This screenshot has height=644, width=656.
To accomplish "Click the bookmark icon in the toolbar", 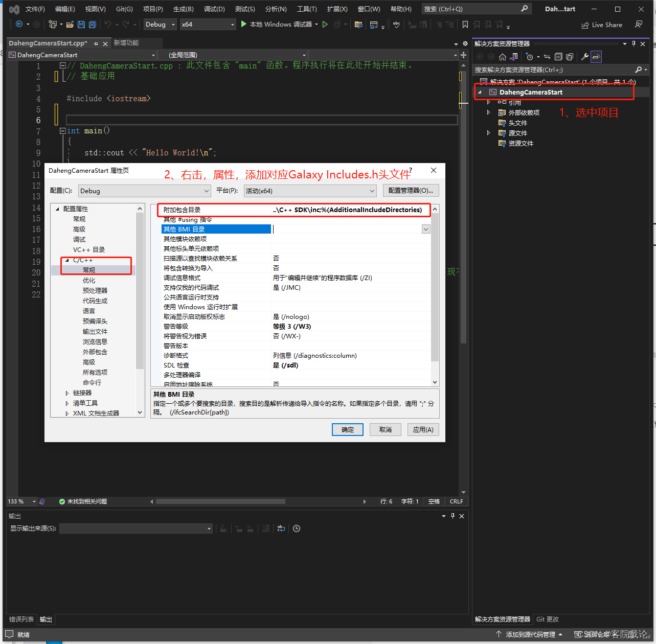I will pyautogui.click(x=465, y=25).
